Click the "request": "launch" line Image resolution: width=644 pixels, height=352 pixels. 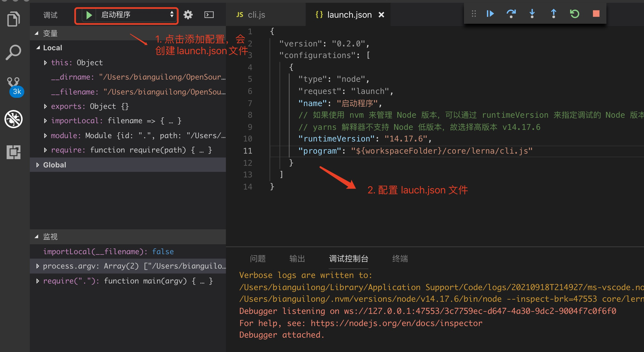[346, 91]
